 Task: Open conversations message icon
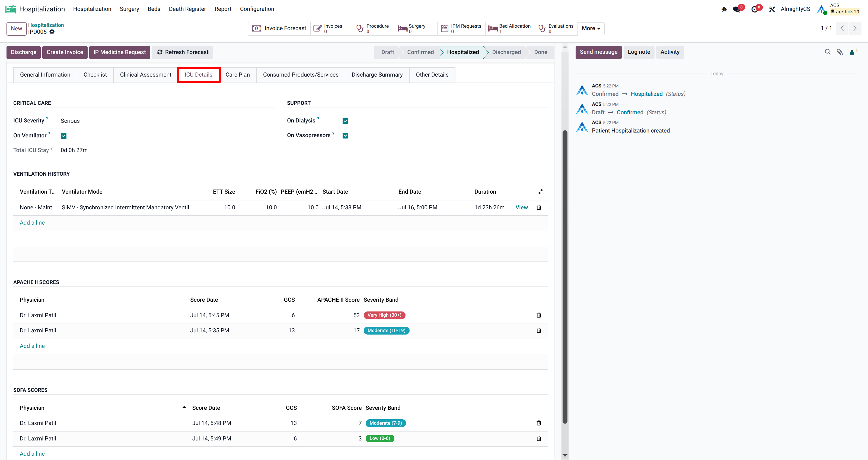coord(736,9)
